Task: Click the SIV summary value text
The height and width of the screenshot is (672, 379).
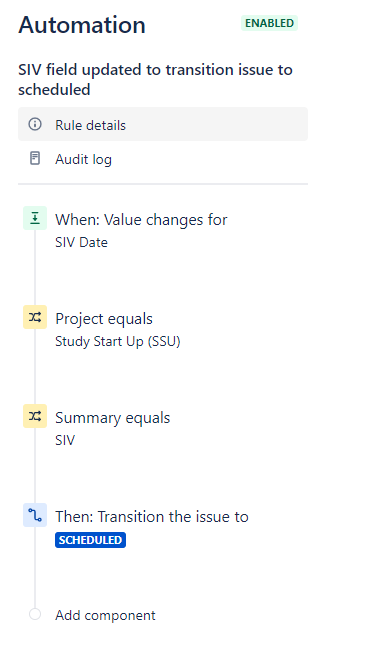Action: click(65, 440)
